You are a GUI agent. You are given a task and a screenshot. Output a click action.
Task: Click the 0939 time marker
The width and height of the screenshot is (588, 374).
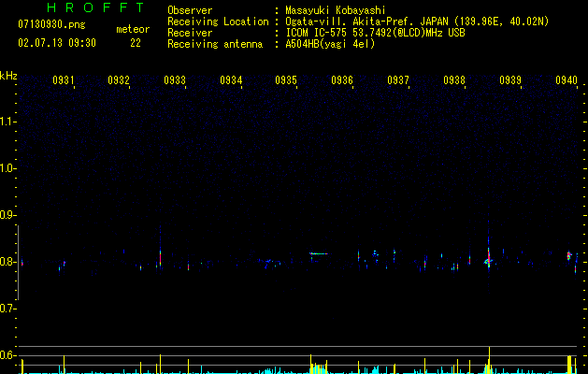pos(510,79)
